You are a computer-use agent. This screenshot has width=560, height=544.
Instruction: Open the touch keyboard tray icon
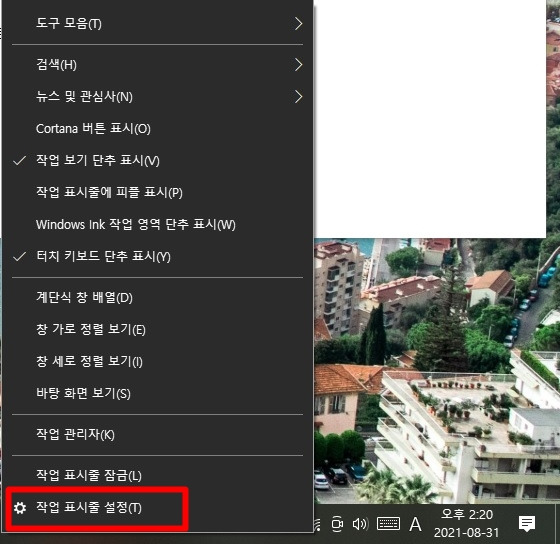tap(388, 524)
